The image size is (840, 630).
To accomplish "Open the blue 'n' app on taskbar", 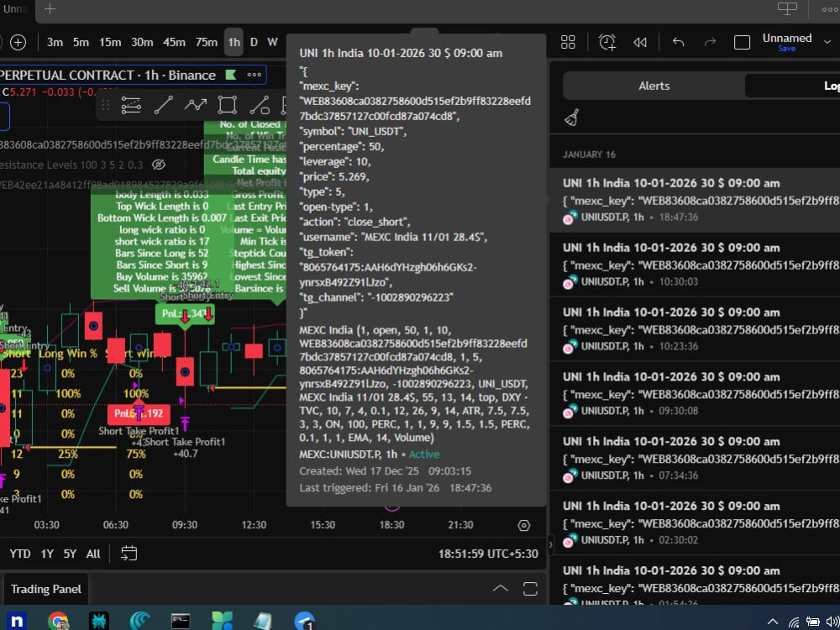I will coord(16,621).
